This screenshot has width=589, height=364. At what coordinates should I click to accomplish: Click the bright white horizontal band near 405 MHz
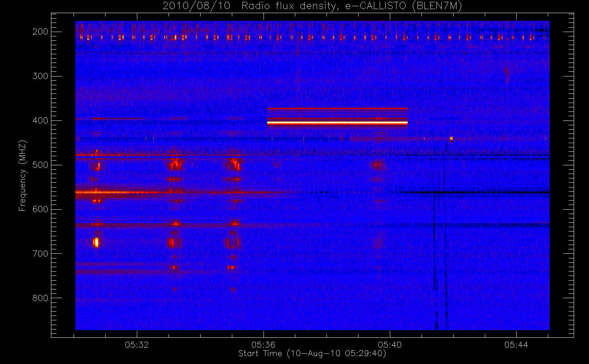coord(337,123)
